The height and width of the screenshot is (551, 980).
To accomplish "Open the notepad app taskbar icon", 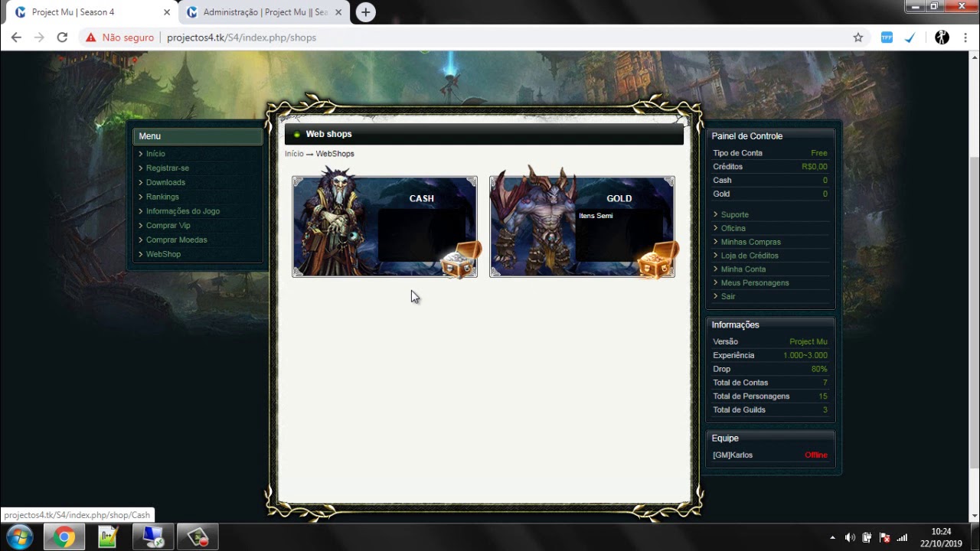I will point(109,537).
